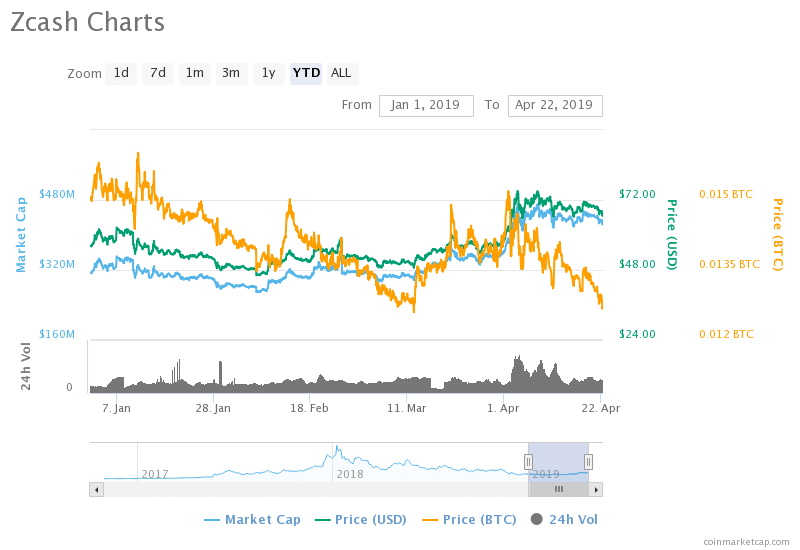This screenshot has height=550, width=800.
Task: Show ALL time range
Action: tap(341, 73)
